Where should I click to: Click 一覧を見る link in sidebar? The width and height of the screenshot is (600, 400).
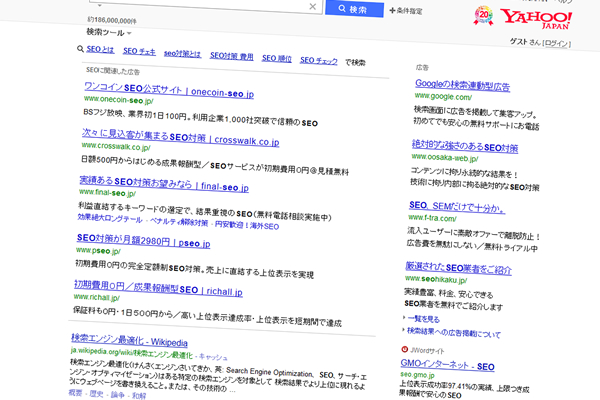pos(424,318)
